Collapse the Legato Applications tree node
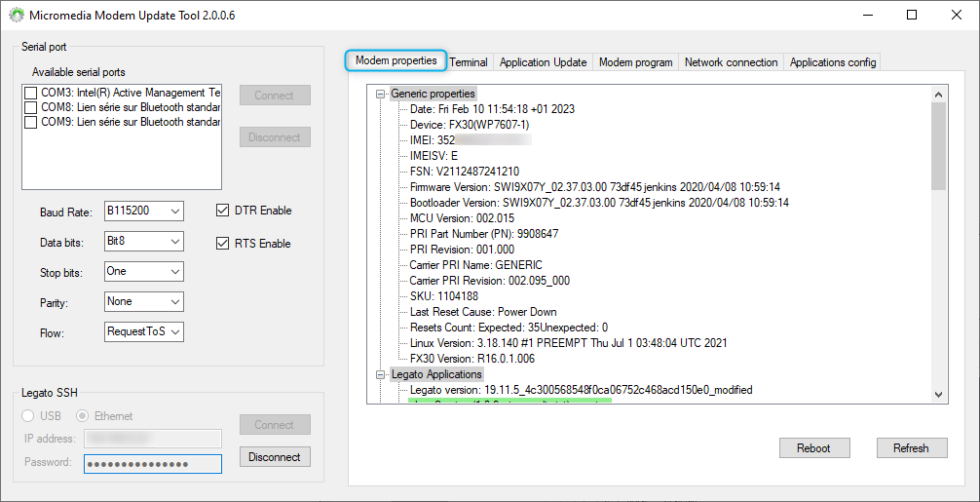 pos(380,374)
